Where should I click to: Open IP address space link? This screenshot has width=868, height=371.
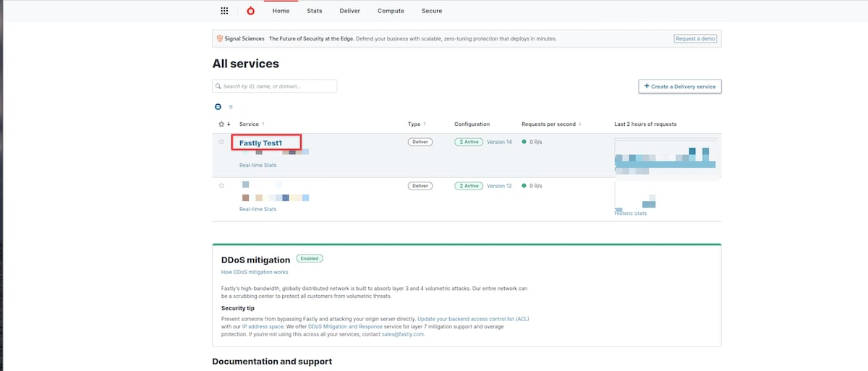pos(263,327)
